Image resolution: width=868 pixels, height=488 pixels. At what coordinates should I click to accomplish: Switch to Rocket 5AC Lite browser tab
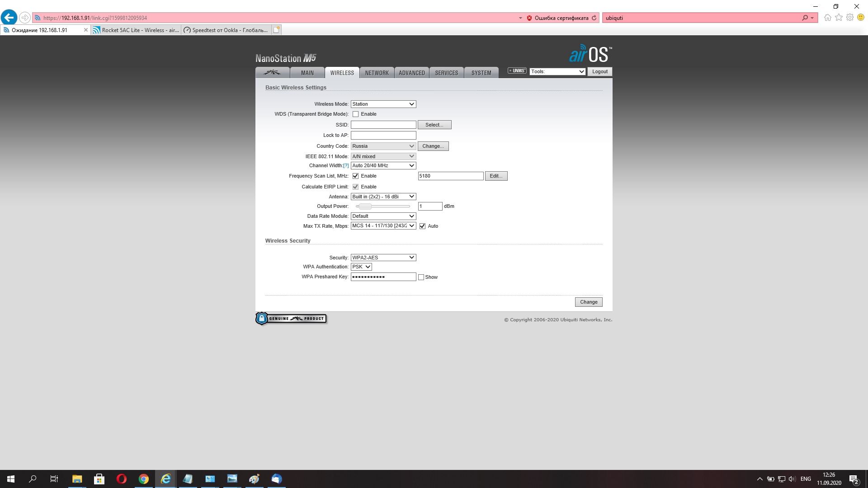(136, 30)
